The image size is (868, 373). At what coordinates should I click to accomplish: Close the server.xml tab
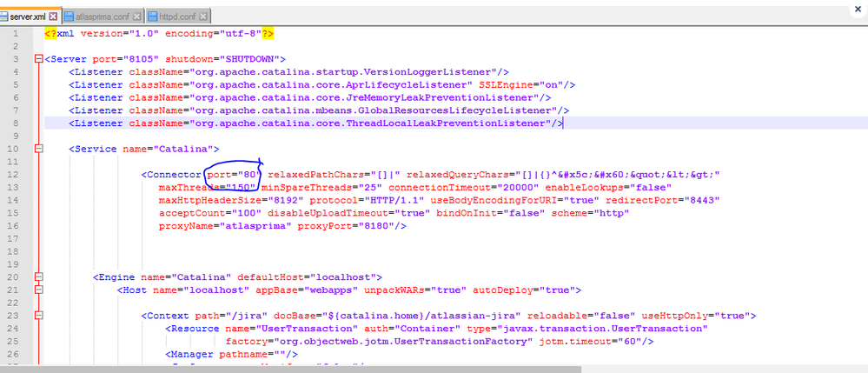tap(53, 17)
